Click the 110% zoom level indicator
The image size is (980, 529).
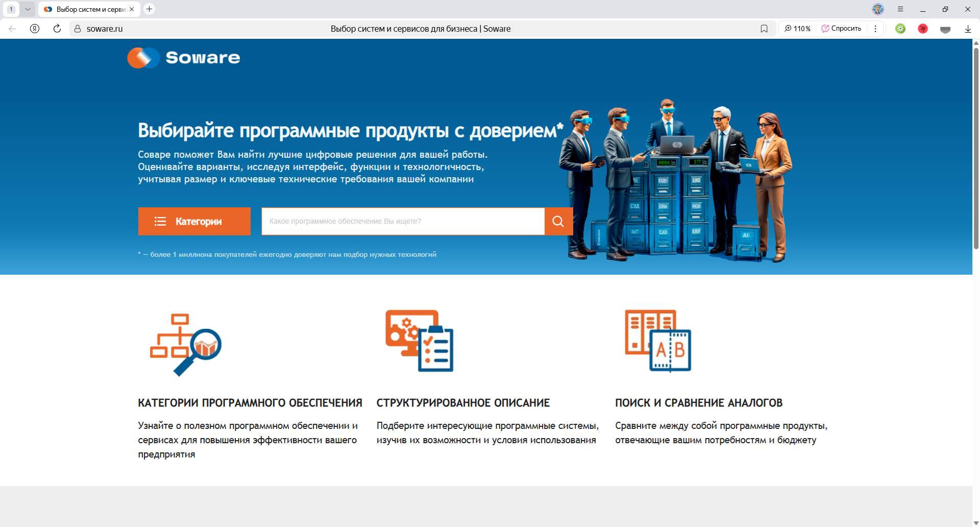pos(797,29)
